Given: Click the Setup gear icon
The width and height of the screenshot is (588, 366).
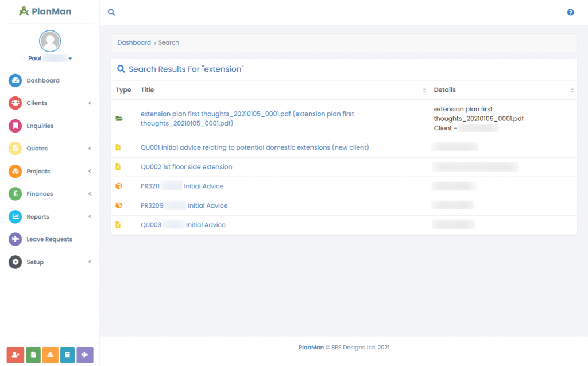Looking at the screenshot, I should point(16,262).
